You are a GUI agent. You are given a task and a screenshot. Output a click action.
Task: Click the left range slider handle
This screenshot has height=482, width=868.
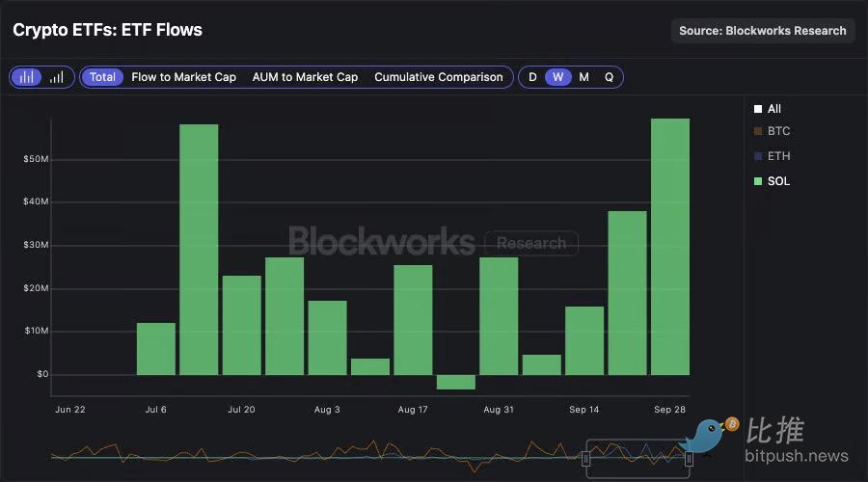pyautogui.click(x=585, y=459)
